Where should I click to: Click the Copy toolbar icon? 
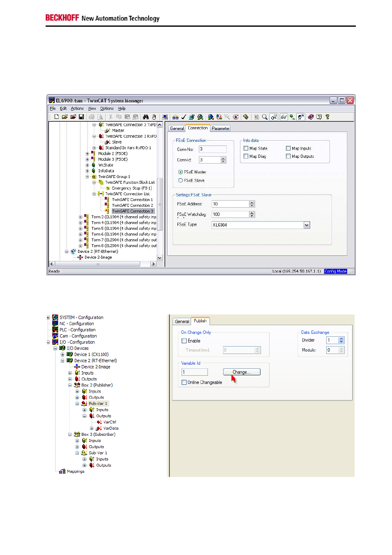pos(118,117)
